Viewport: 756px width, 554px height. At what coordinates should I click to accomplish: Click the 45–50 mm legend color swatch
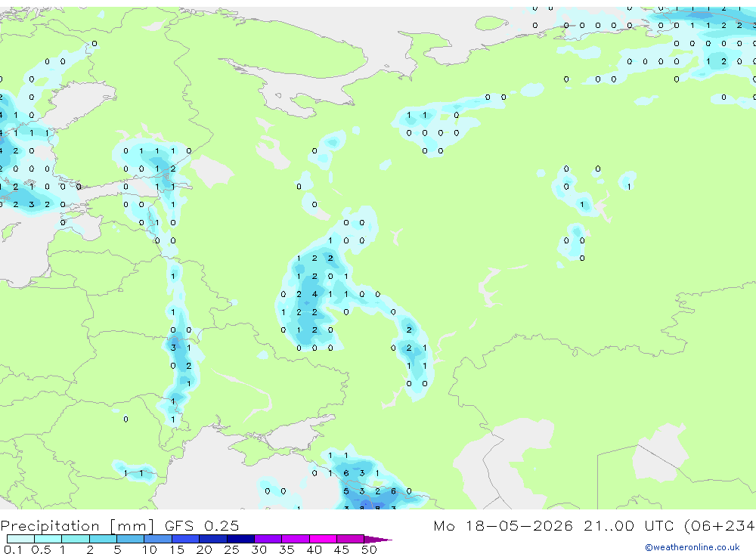[351, 539]
